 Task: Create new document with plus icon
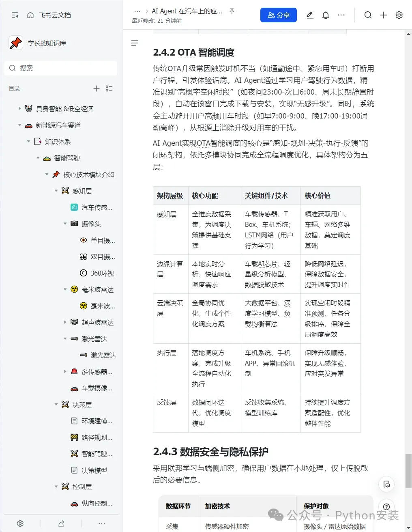click(384, 15)
